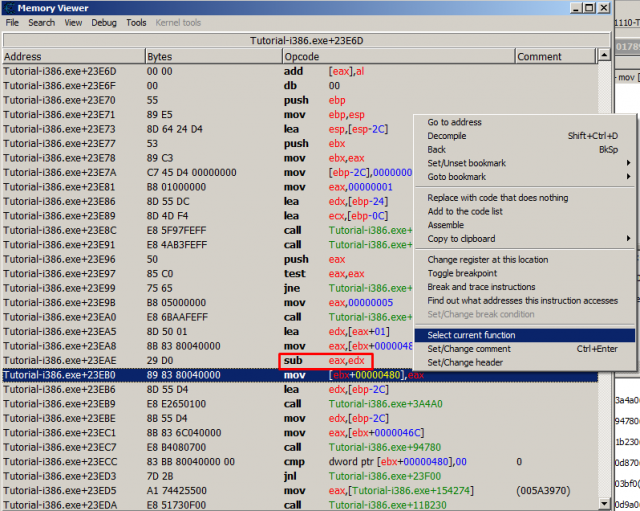
Task: Open the Tools menu
Action: tap(136, 23)
